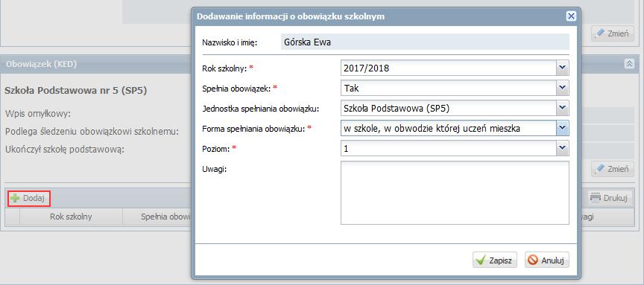The height and width of the screenshot is (285, 644).
Task: Click the 2017/2018 school year field
Action: (449, 68)
